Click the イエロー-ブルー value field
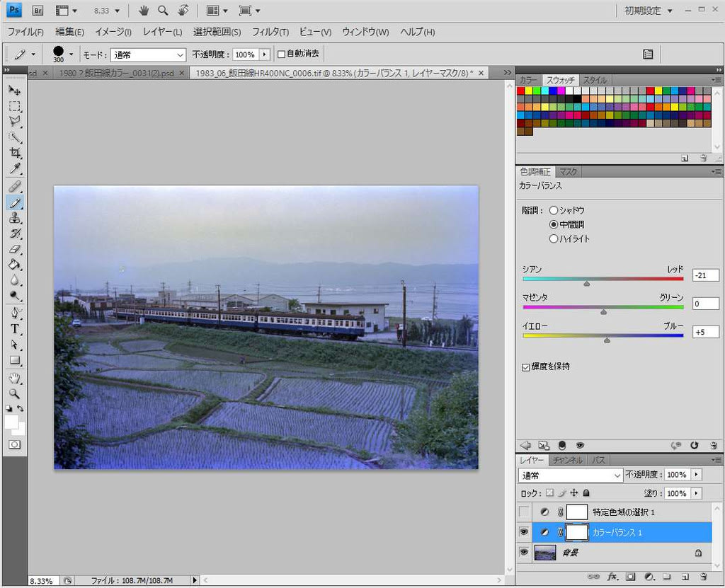Screen dimensions: 725x588 coord(705,333)
